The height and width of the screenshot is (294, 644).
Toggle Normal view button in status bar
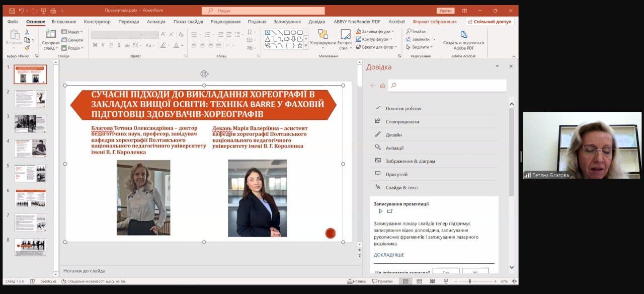coord(406,281)
